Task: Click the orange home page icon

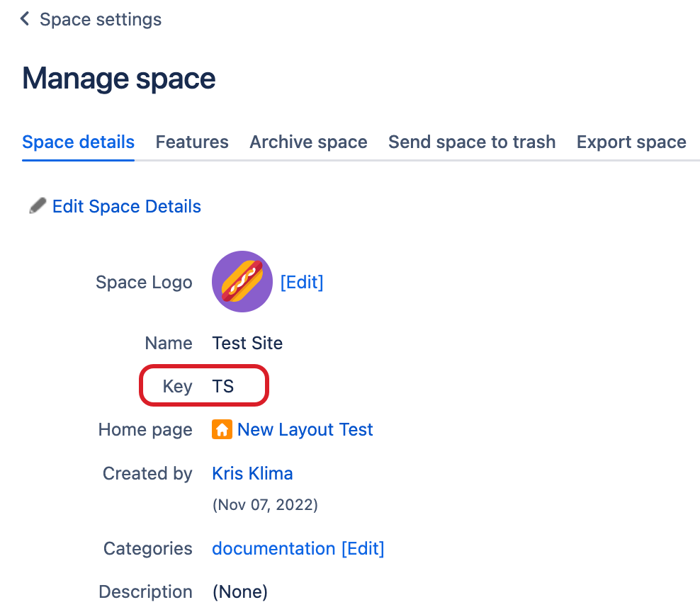Action: point(222,429)
